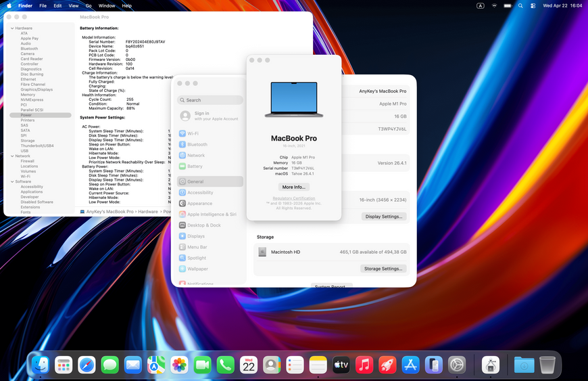Click the Wi-Fi status icon in the menu bar
This screenshot has width=588, height=381.
(x=494, y=5)
